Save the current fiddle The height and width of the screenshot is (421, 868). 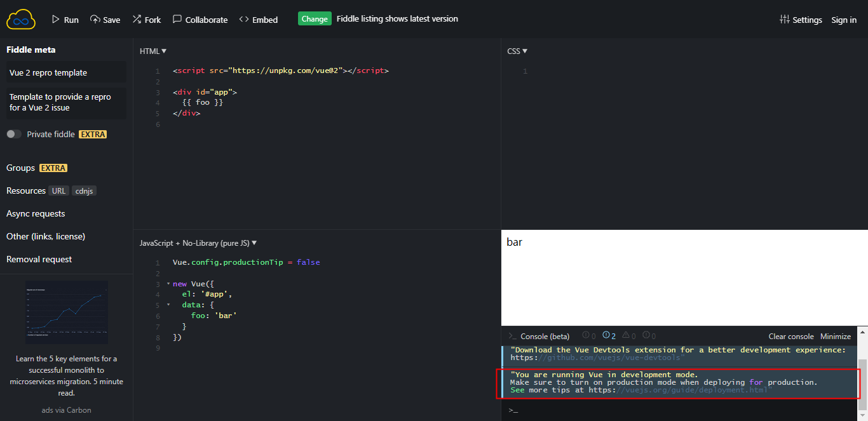[105, 19]
